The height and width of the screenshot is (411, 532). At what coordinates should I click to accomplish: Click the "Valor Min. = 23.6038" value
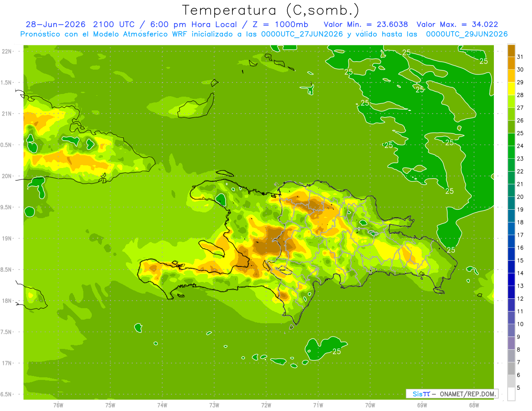click(366, 24)
